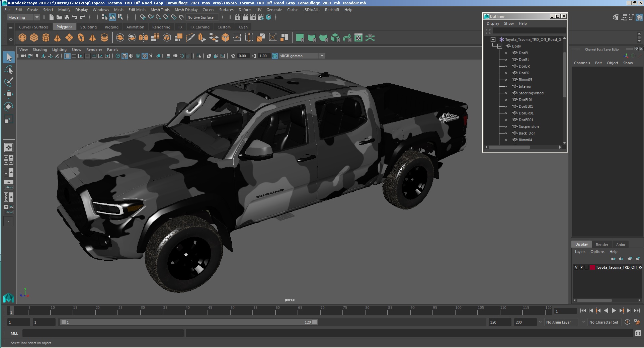The image size is (644, 348).
Task: Open Channels menu in Channel Box
Action: [x=582, y=63]
